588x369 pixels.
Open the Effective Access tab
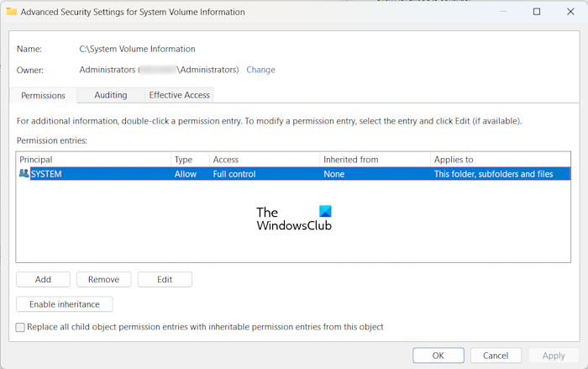(179, 95)
